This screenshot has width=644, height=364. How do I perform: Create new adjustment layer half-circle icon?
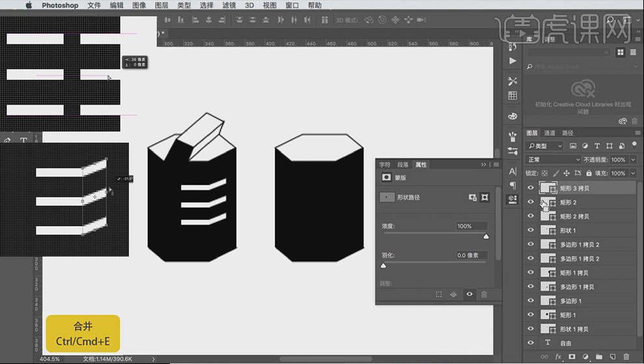click(585, 357)
